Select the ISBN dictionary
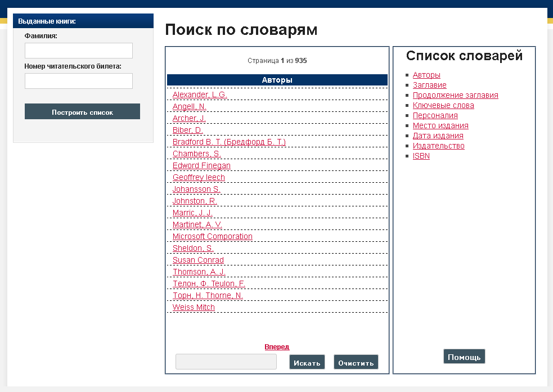The width and height of the screenshot is (553, 392). 421,156
